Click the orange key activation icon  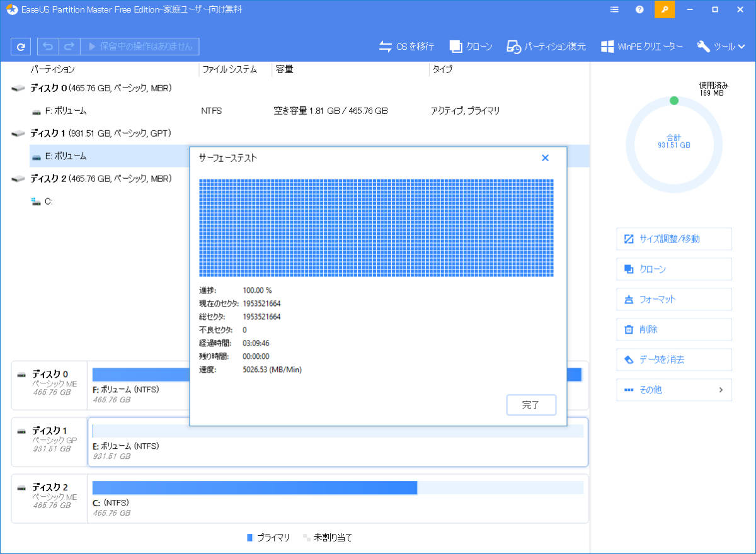[664, 10]
